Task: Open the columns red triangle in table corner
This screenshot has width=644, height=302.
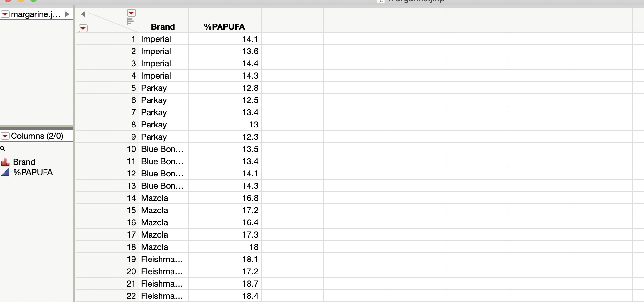Action: 131,13
